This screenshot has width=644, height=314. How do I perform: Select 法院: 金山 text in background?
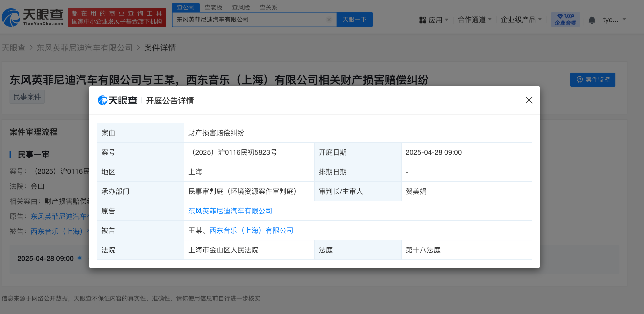27,186
